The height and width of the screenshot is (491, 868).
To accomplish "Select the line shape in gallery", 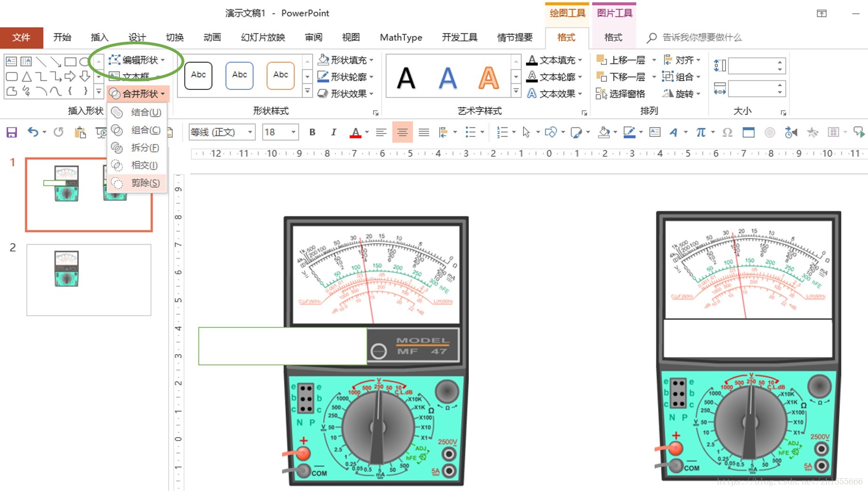I will pos(41,61).
